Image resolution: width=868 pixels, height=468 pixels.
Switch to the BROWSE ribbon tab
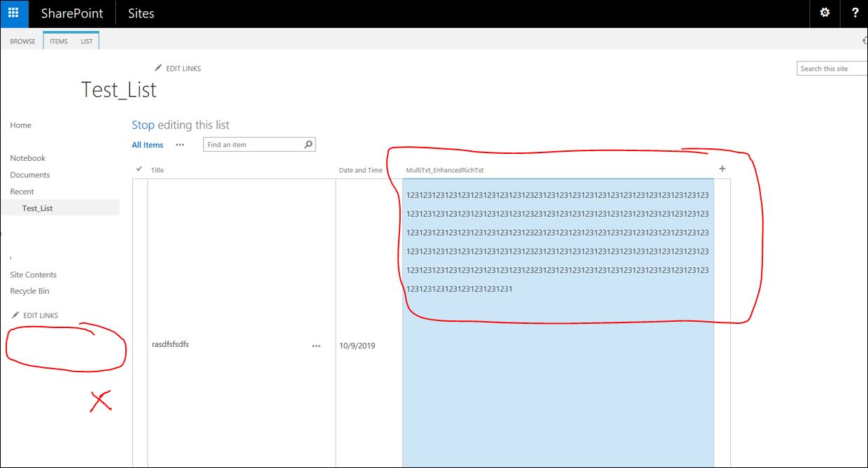[x=22, y=41]
